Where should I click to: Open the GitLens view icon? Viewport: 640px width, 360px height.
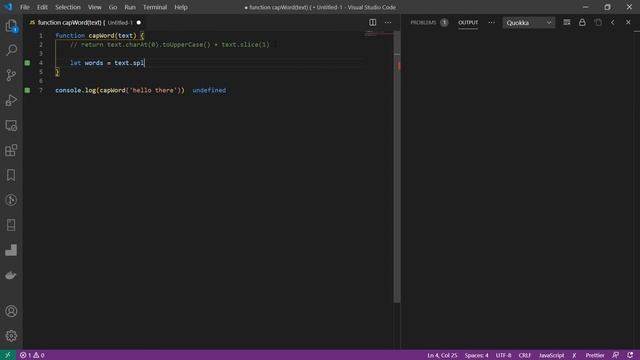click(11, 200)
